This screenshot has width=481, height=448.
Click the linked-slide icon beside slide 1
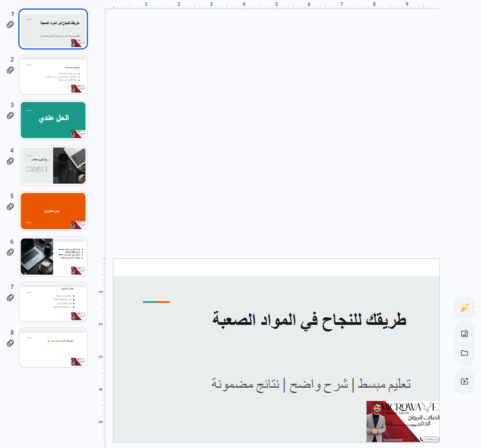tap(10, 25)
